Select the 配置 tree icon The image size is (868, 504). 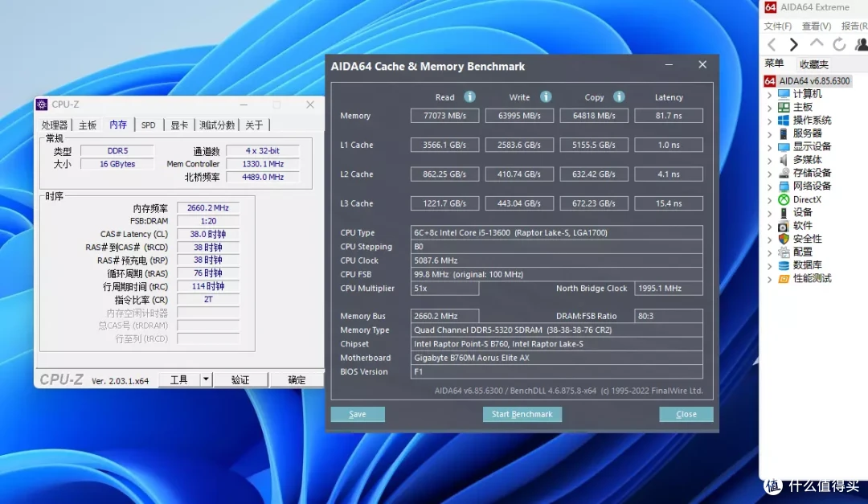coord(784,252)
